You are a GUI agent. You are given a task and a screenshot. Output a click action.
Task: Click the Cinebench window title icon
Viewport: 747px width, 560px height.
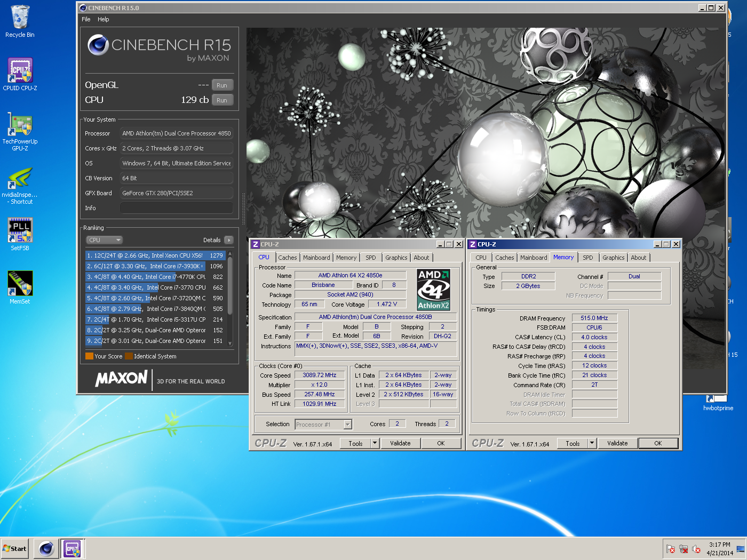[x=83, y=8]
